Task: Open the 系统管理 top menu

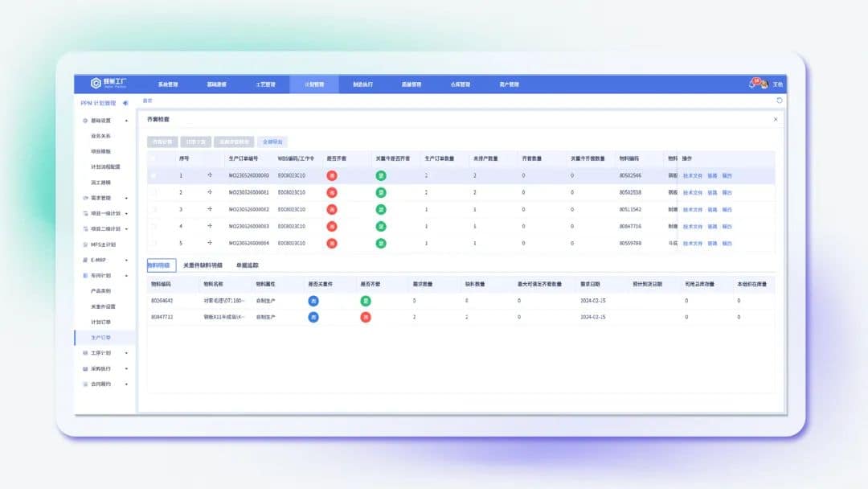Action: [168, 84]
